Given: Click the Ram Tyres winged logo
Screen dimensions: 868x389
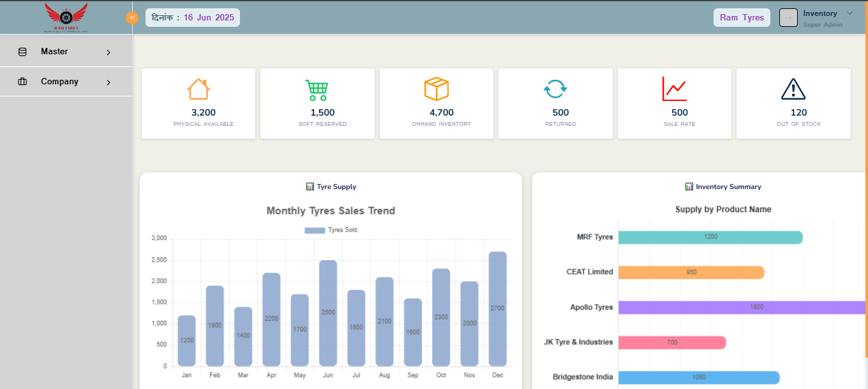Looking at the screenshot, I should click(x=66, y=17).
